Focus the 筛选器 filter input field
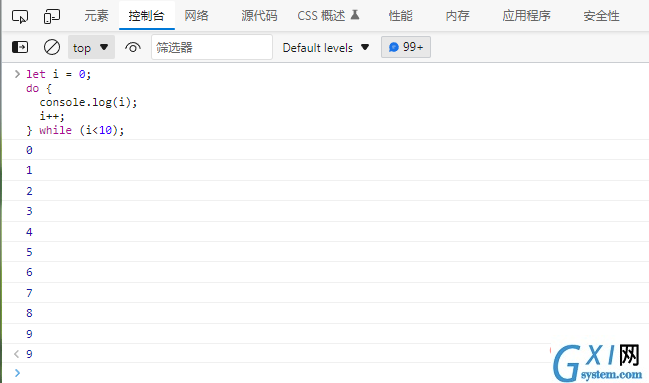The height and width of the screenshot is (383, 649). point(212,47)
